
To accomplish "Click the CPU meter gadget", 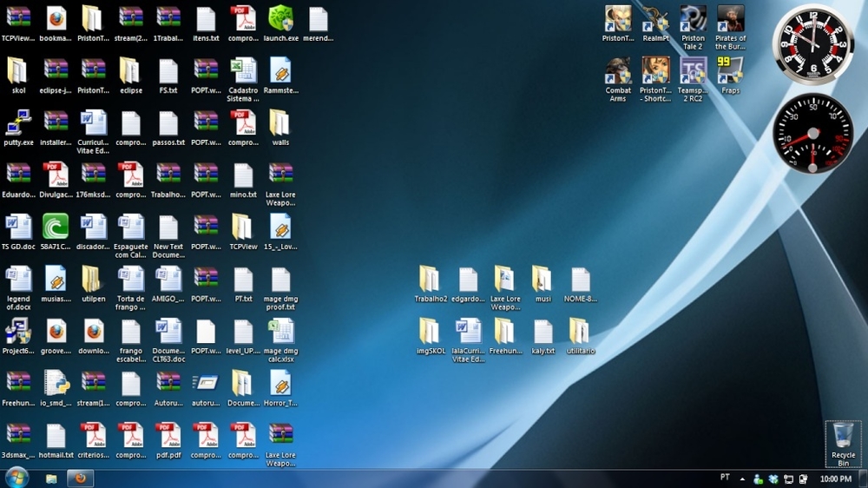I will 812,134.
